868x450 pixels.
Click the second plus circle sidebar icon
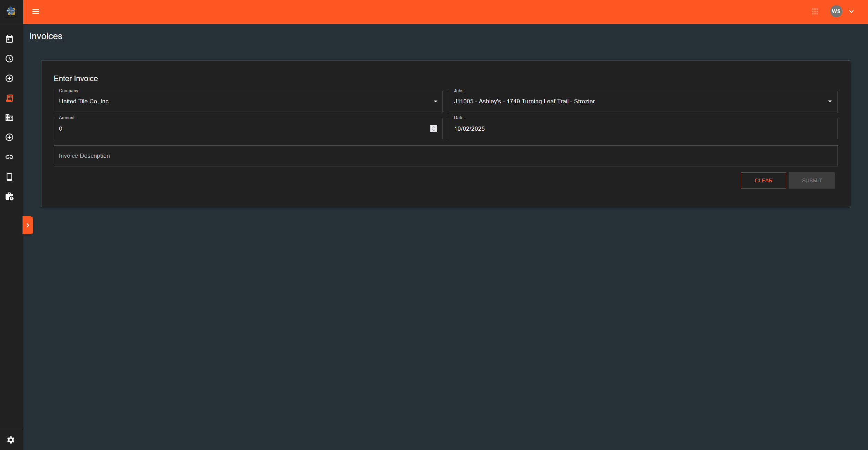(x=9, y=138)
